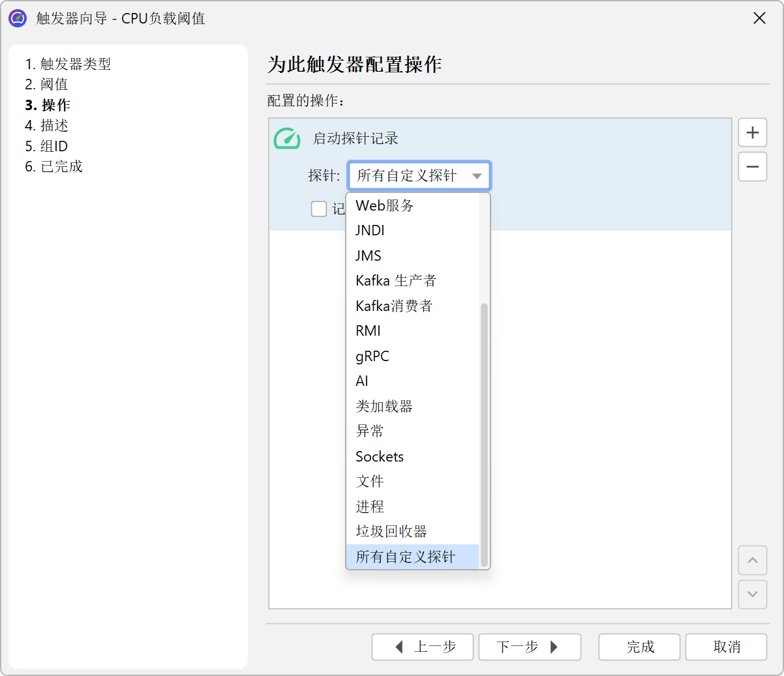Click the minus button to remove the action
The image size is (784, 676).
click(x=752, y=167)
